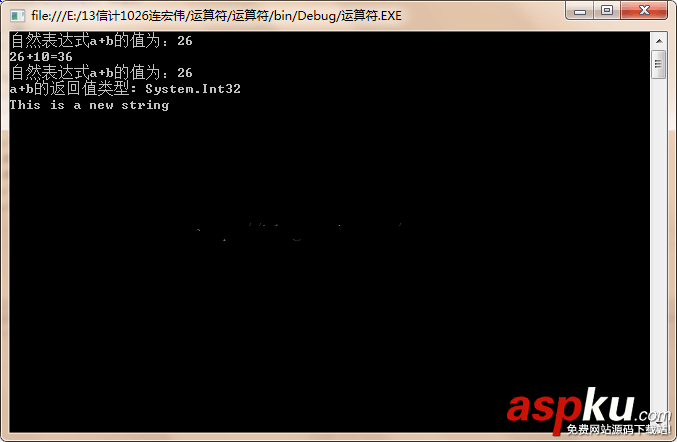Open the console window system menu icon

coord(17,16)
